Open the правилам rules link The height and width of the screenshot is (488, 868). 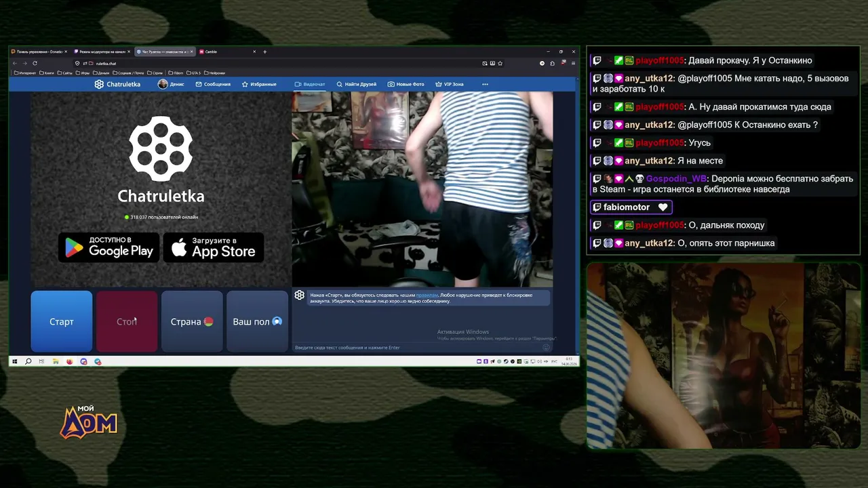click(x=427, y=295)
